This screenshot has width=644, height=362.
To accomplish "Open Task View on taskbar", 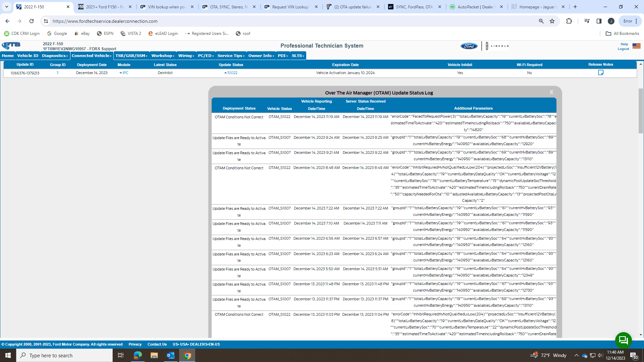I will pos(121,355).
